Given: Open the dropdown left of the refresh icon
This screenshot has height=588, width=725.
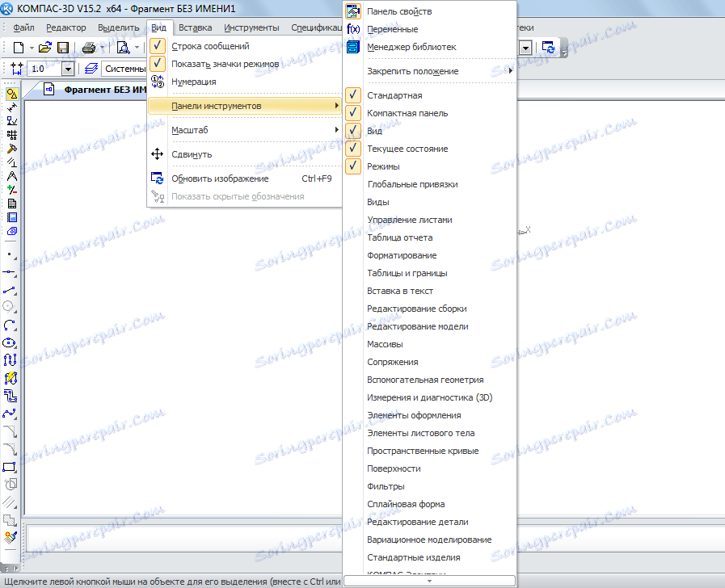Looking at the screenshot, I should [x=525, y=48].
